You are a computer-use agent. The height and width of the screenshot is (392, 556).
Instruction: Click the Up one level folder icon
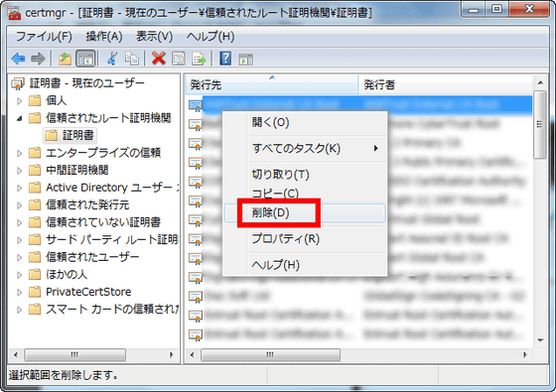[x=65, y=59]
